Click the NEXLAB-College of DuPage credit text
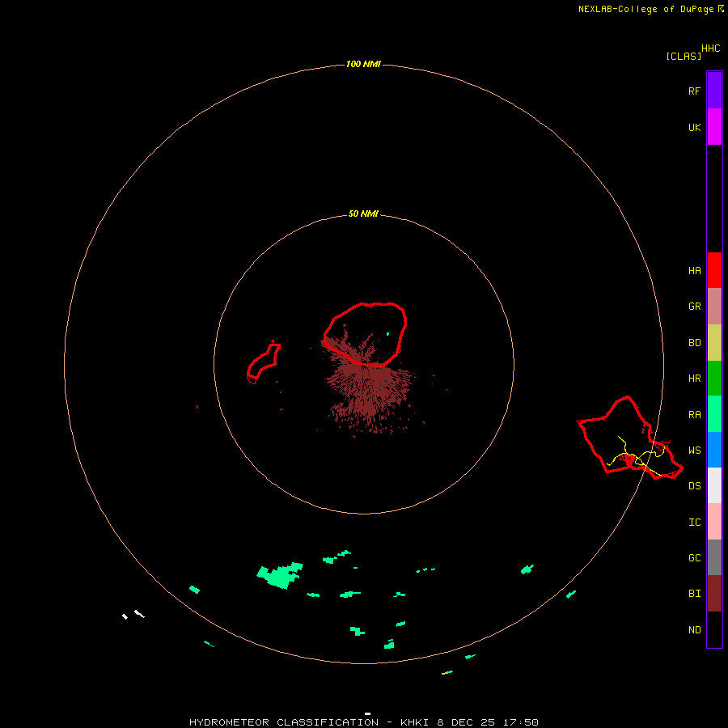Viewport: 728px width, 728px height. tap(645, 9)
